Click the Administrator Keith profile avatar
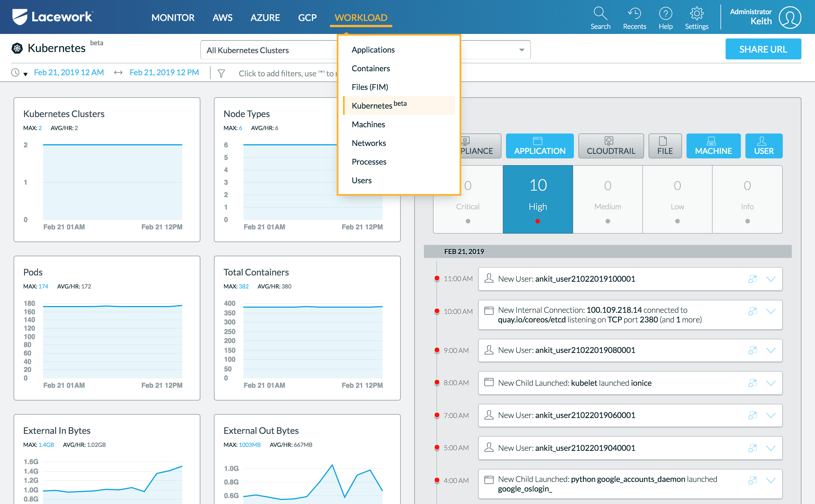This screenshot has height=504, width=815. (790, 17)
